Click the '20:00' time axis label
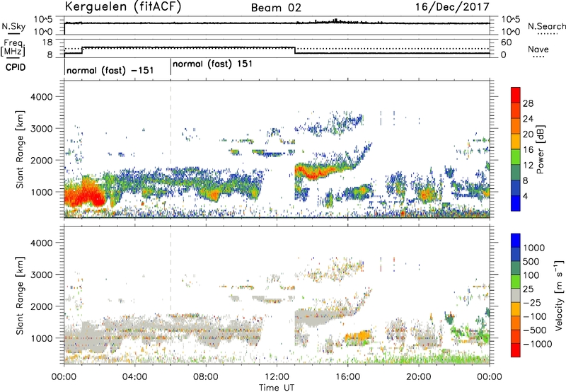 point(419,377)
